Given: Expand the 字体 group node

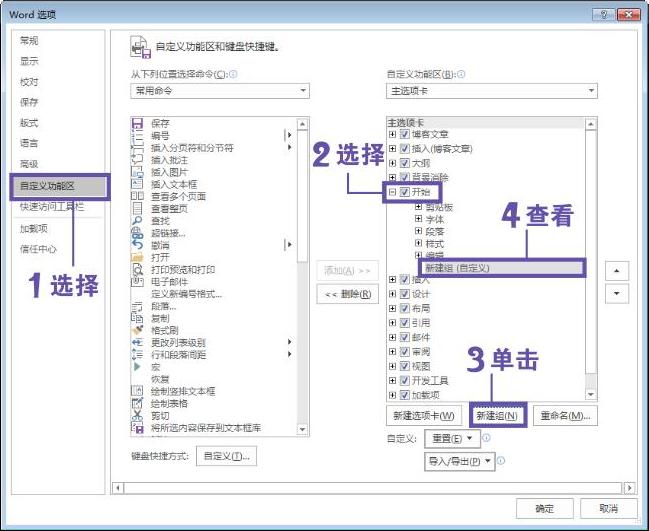Looking at the screenshot, I should click(x=418, y=219).
